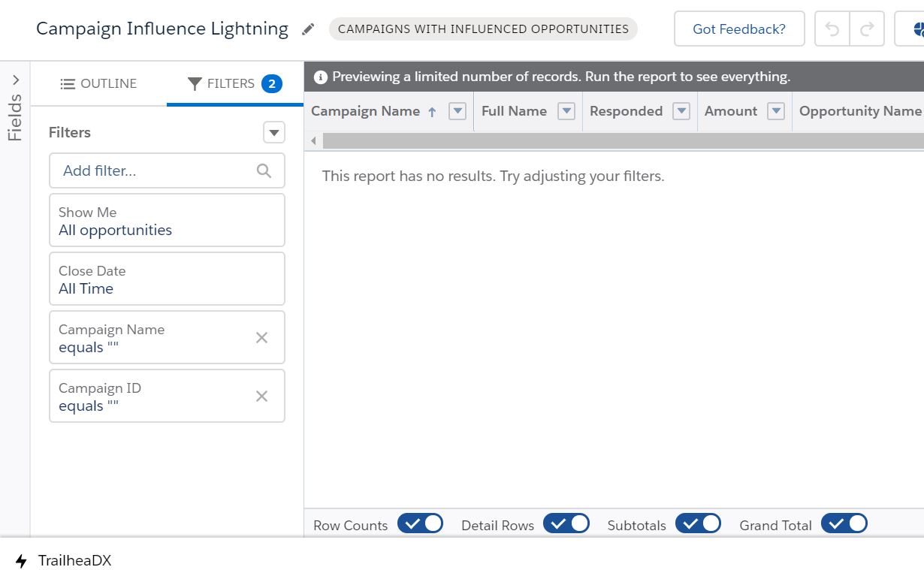Click the TrailheaDX lightning bolt icon
The height and width of the screenshot is (570, 924).
pyautogui.click(x=21, y=561)
